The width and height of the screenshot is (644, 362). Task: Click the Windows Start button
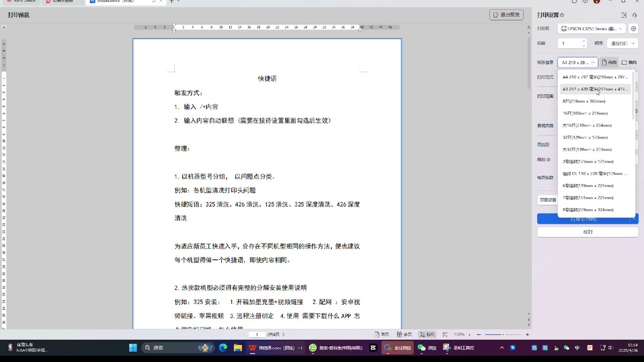(132, 347)
